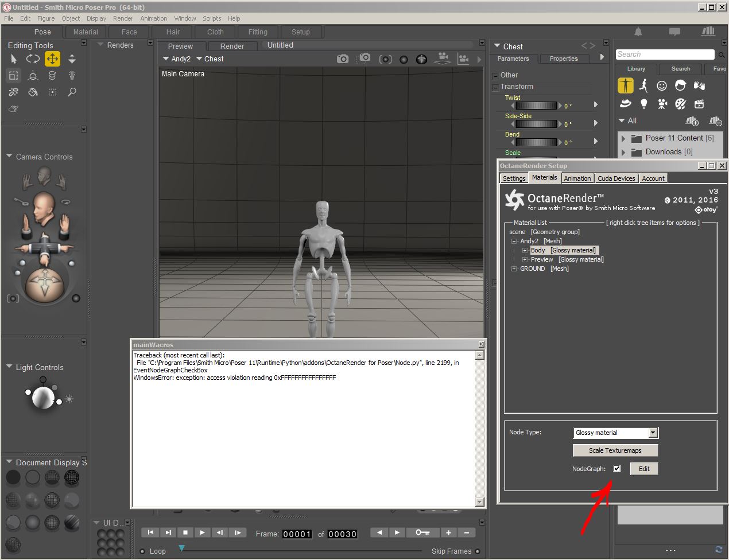The width and height of the screenshot is (729, 560).
Task: Toggle the Loop playback option
Action: pyautogui.click(x=142, y=551)
